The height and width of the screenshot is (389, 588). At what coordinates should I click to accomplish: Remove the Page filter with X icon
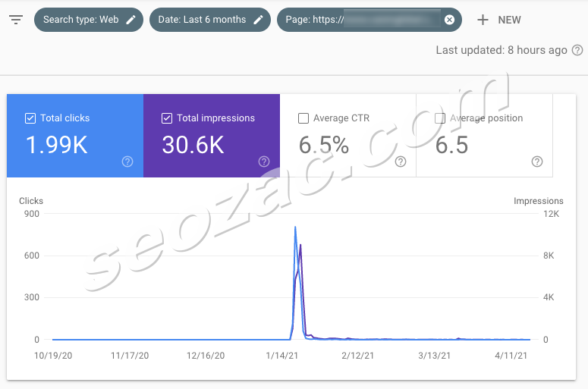[449, 20]
